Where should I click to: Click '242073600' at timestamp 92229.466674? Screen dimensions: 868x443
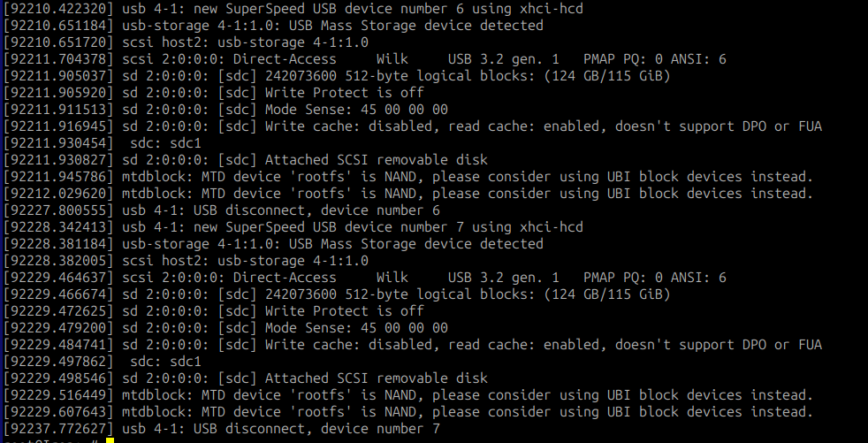[301, 294]
